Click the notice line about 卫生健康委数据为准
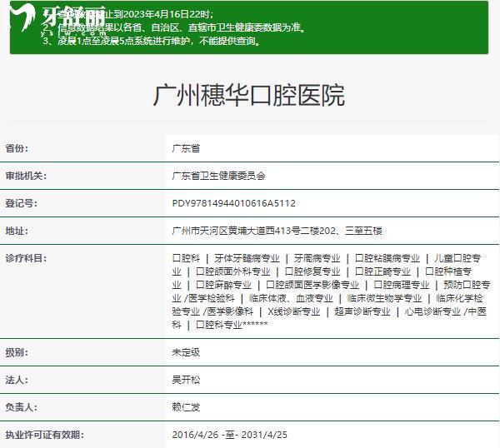 [x=175, y=27]
